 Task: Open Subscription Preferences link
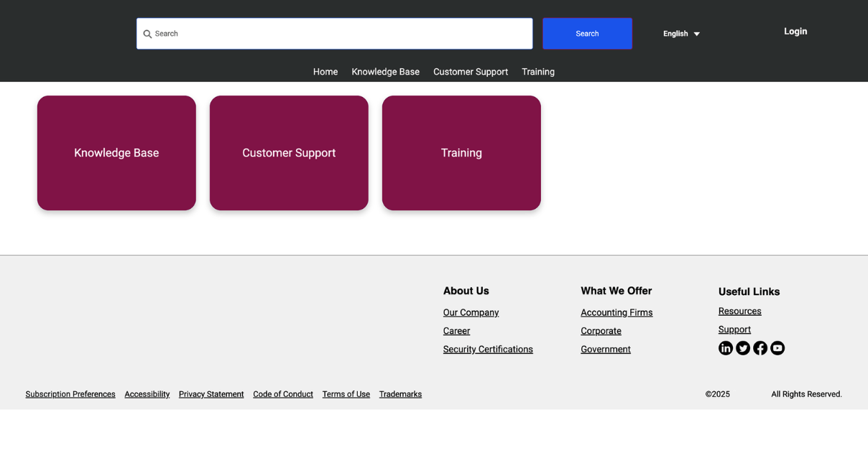click(70, 394)
